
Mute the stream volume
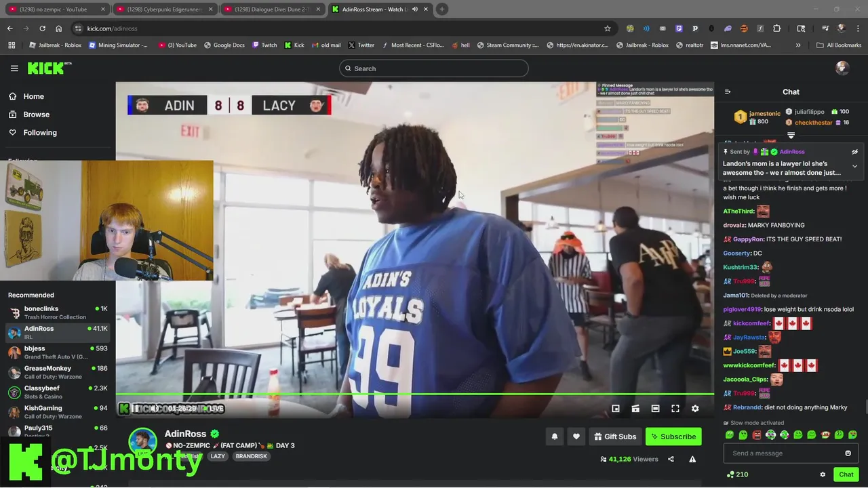click(x=155, y=409)
